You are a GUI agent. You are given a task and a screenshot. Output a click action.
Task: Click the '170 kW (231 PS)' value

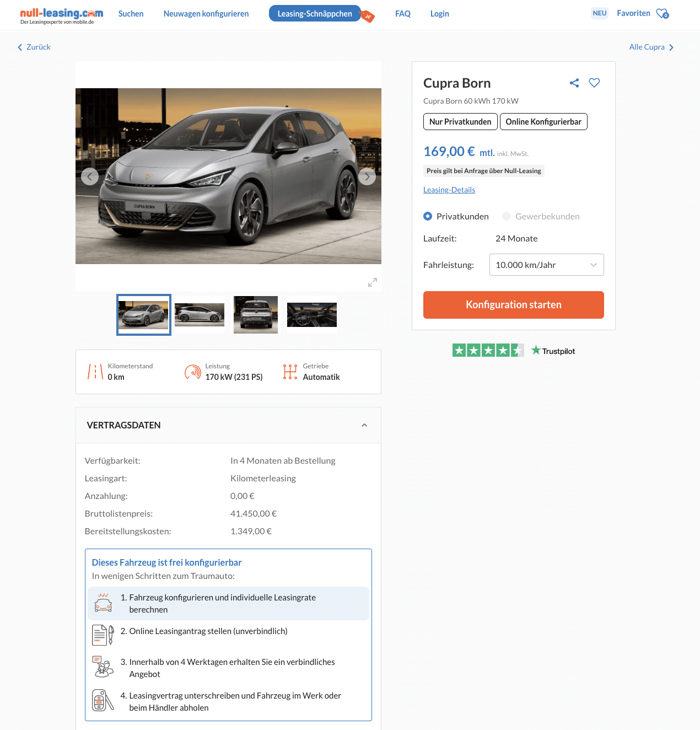[234, 377]
